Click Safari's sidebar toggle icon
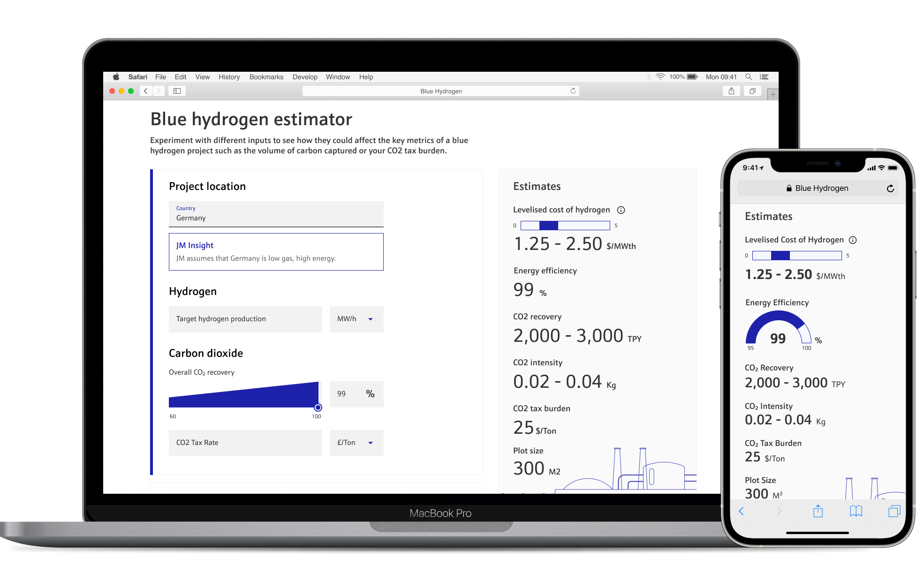The width and height of the screenshot is (917, 588). click(177, 91)
